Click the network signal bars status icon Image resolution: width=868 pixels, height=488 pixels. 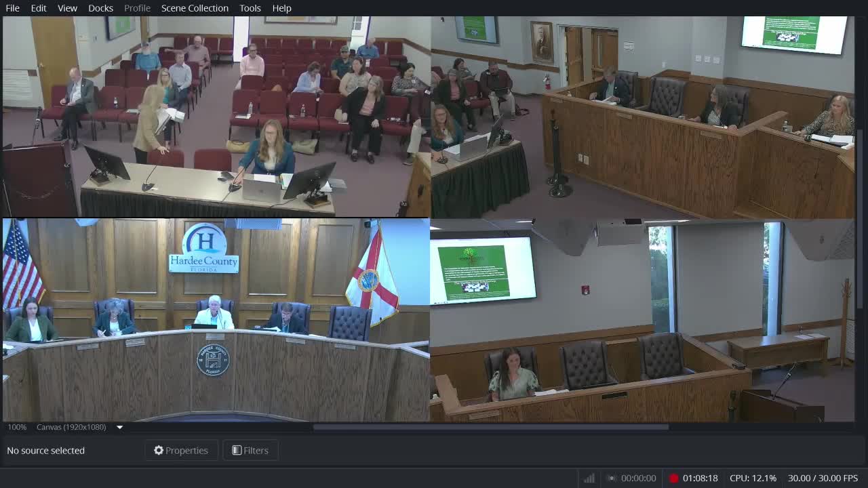pos(589,479)
